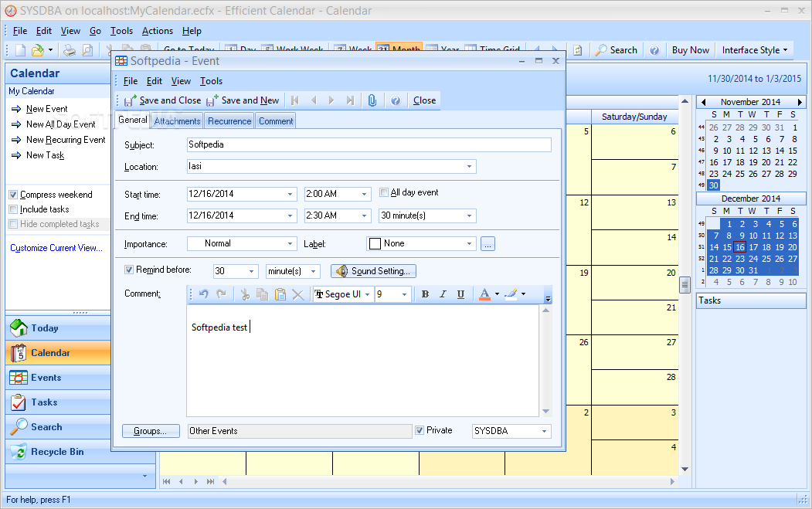
Task: Go to last record arrow
Action: coord(350,100)
